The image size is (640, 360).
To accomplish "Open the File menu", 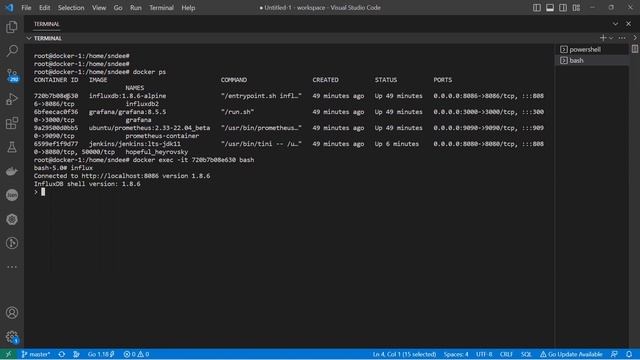I will coord(26,7).
